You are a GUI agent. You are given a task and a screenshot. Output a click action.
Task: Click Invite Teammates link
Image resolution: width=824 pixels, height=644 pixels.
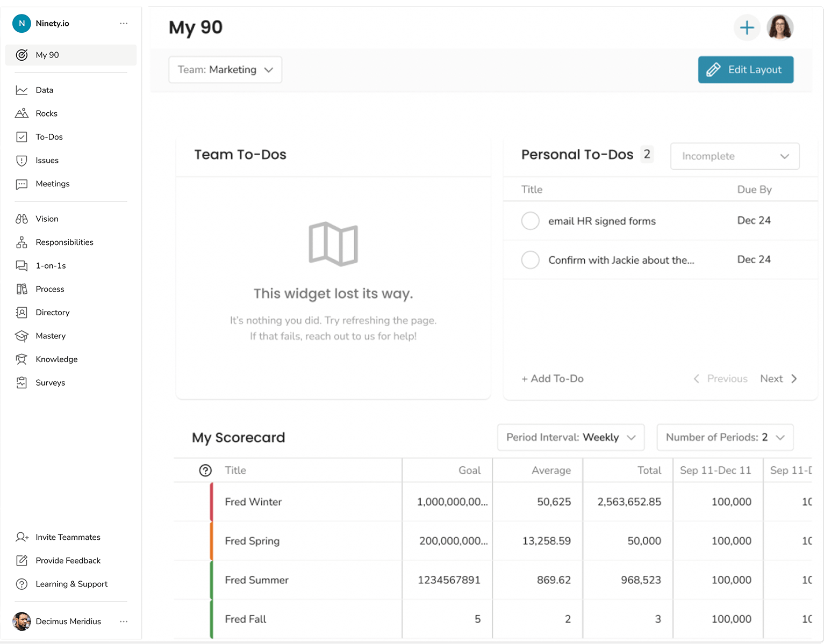[x=68, y=537]
